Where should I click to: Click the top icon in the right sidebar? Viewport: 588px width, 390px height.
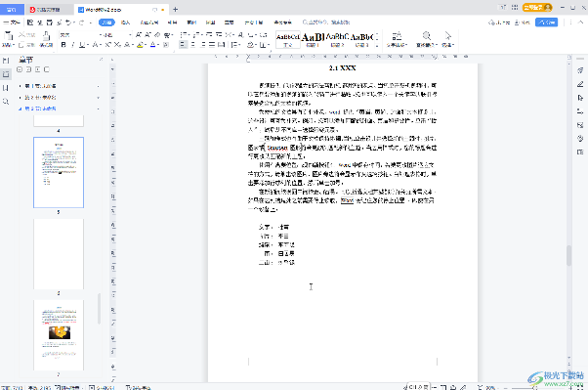click(x=580, y=70)
